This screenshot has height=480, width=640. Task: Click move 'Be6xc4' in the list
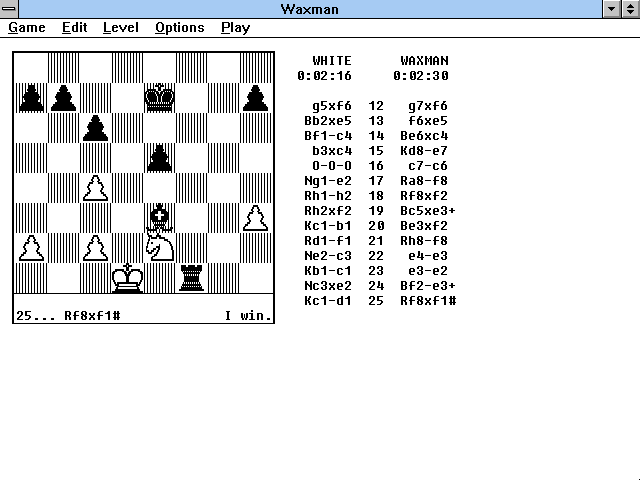(x=424, y=136)
